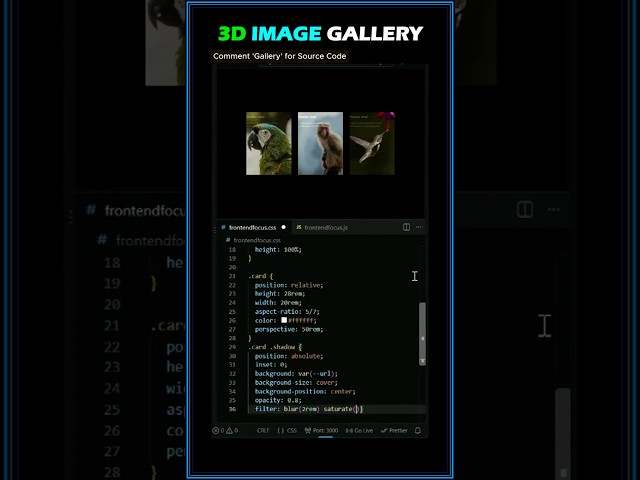Click 'opacity: 0.8;' on line 35
The image size is (640, 480).
(278, 400)
